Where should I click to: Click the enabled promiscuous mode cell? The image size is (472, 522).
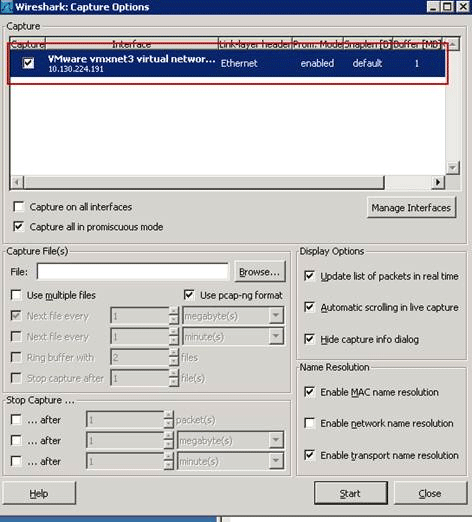pos(317,63)
